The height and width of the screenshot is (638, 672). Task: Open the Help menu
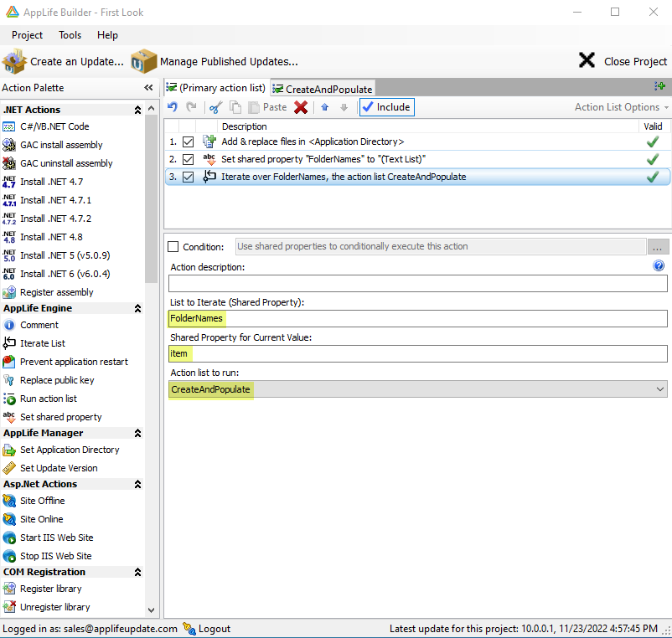(107, 35)
